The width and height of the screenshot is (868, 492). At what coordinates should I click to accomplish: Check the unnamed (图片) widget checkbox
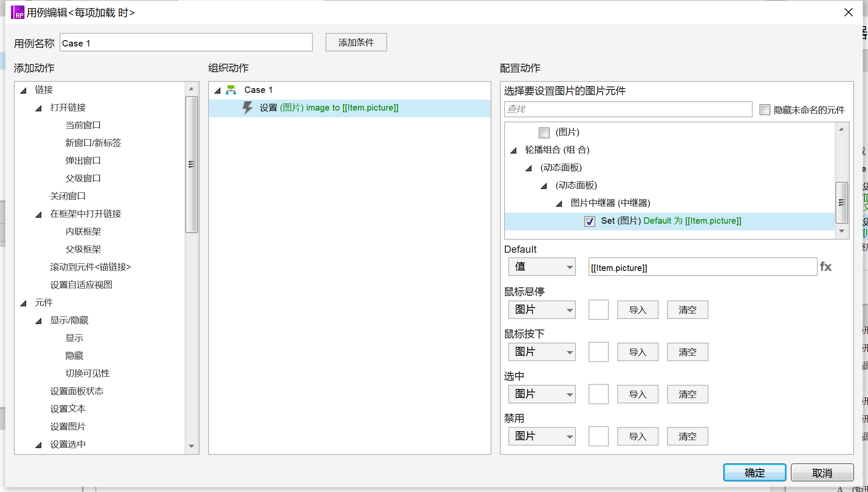coord(544,133)
